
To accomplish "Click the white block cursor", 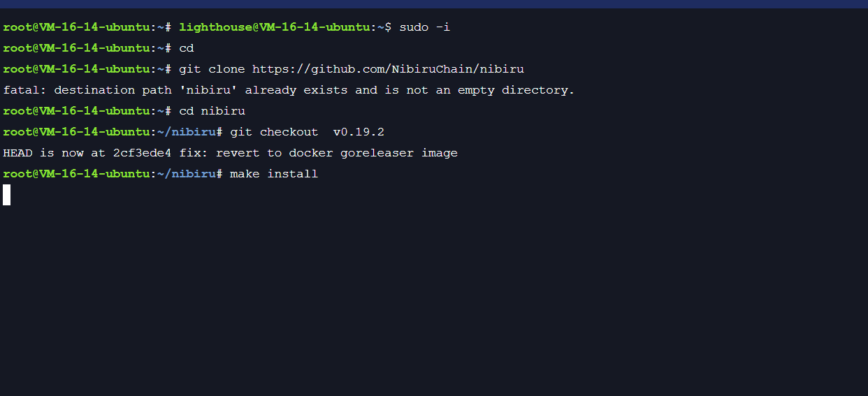I will 7,195.
